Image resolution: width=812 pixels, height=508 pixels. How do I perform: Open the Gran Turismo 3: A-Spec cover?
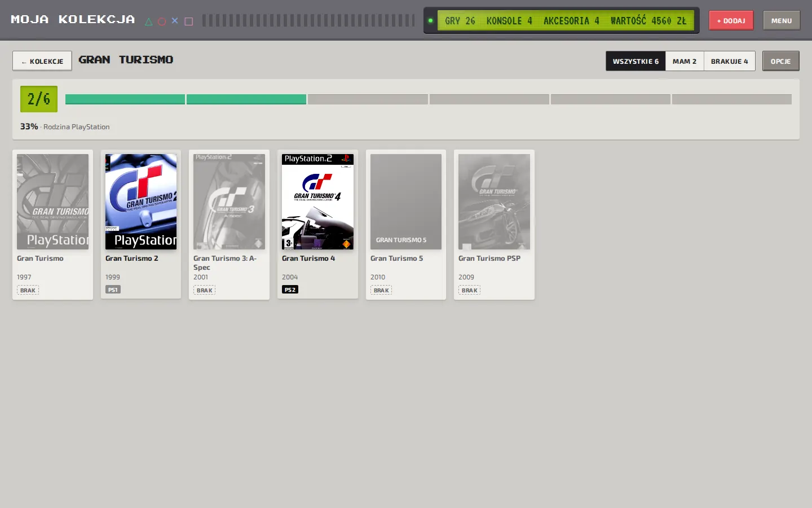coord(229,202)
